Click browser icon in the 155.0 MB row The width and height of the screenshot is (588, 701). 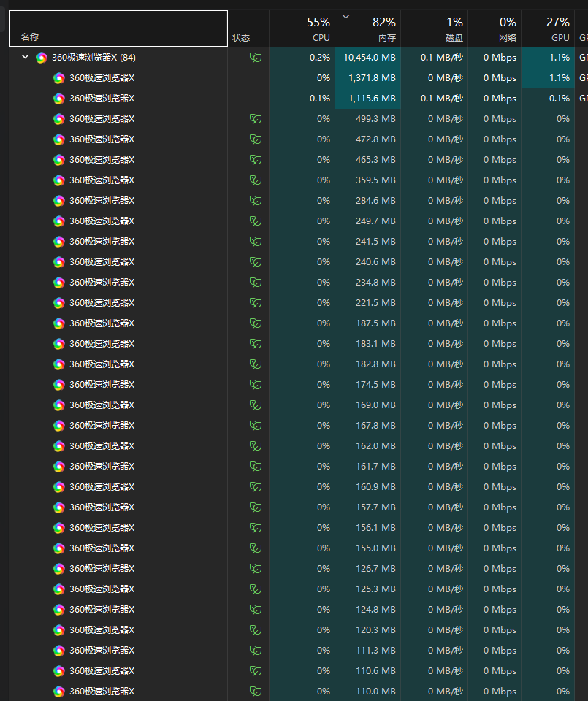click(59, 548)
